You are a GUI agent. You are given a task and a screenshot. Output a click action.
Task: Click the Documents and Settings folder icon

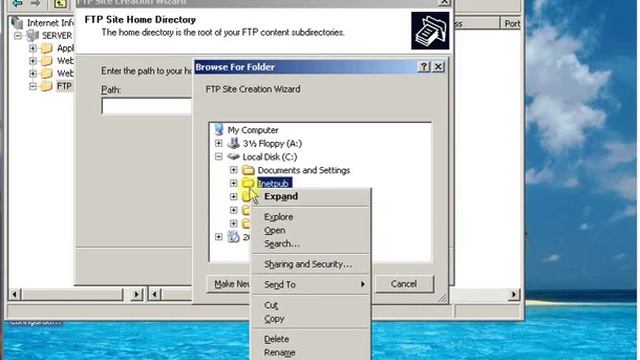coord(248,170)
